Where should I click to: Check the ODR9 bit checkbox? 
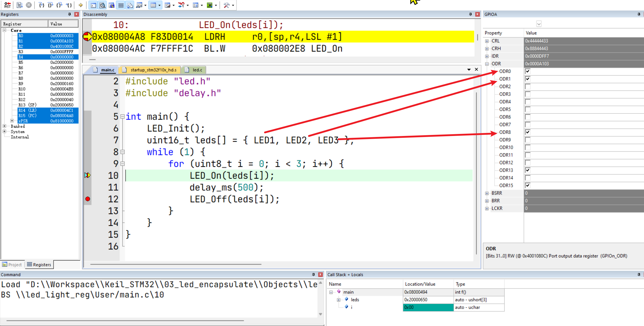(x=528, y=140)
